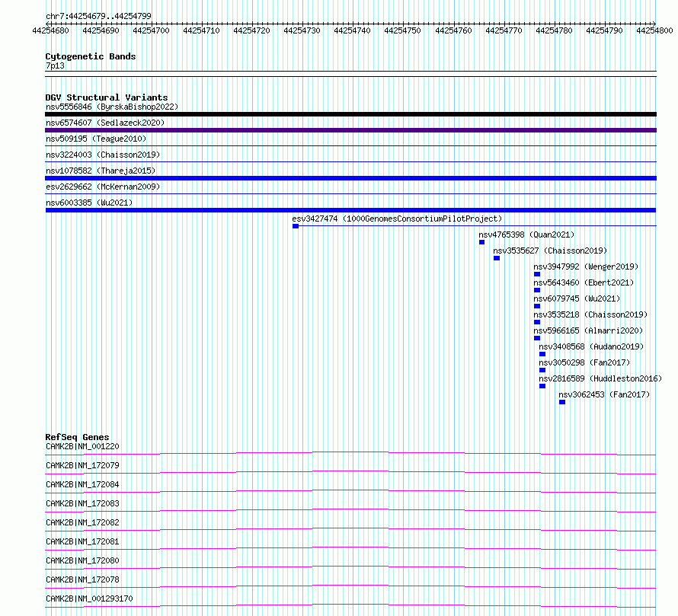Open the CAMK2B|NM_172079 transcript label
This screenshot has width=678, height=616.
click(82, 465)
